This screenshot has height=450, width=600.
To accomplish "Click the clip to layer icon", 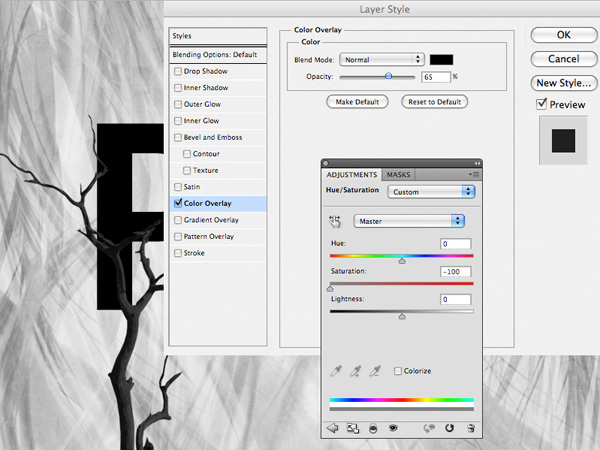I will tap(373, 429).
